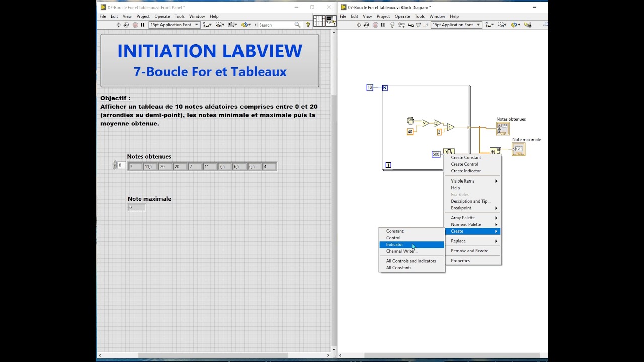
Task: Expand Numeric Palette submenu
Action: [473, 224]
